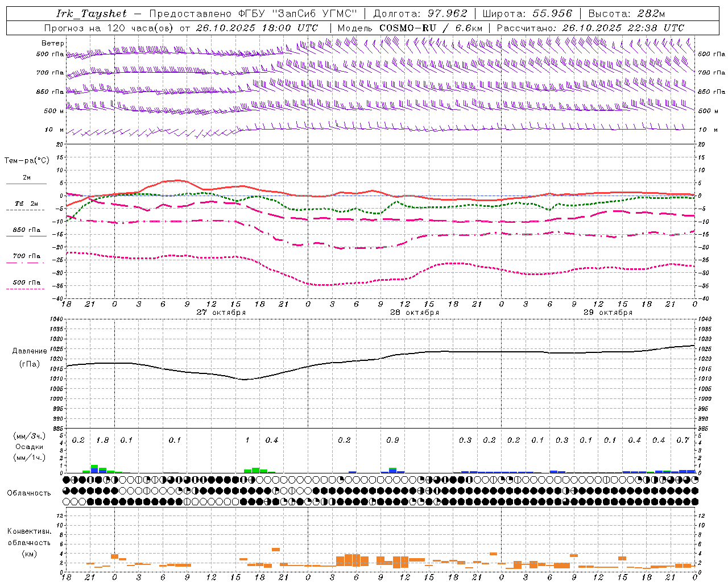Click the Облачность row label
728x582 pixels.
pyautogui.click(x=29, y=493)
